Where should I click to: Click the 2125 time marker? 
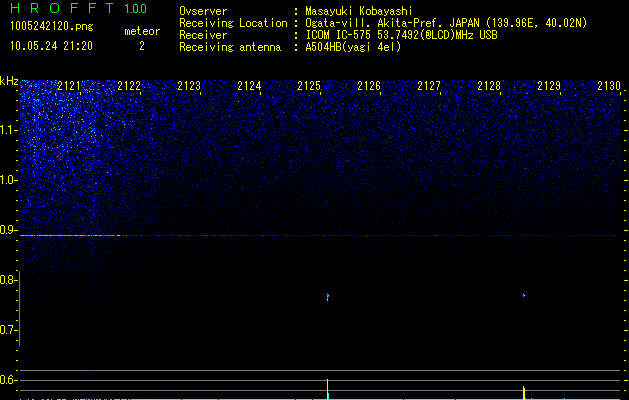click(309, 86)
